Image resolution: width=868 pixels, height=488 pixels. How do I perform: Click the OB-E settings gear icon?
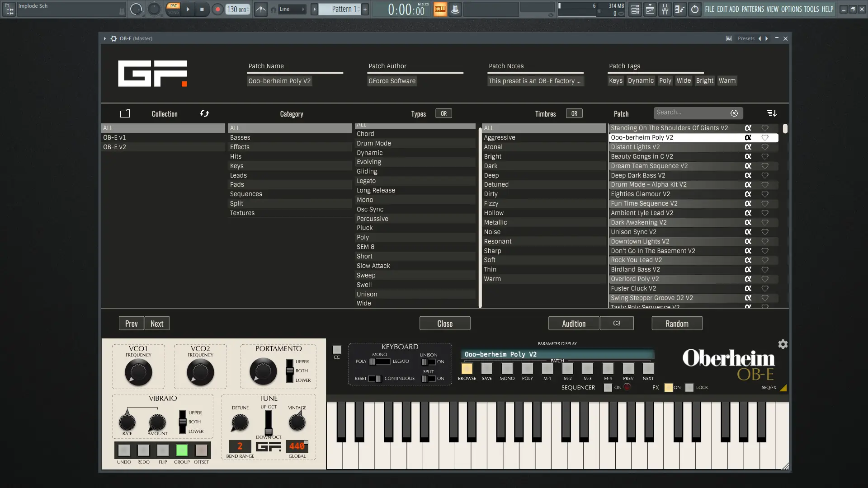pos(783,344)
